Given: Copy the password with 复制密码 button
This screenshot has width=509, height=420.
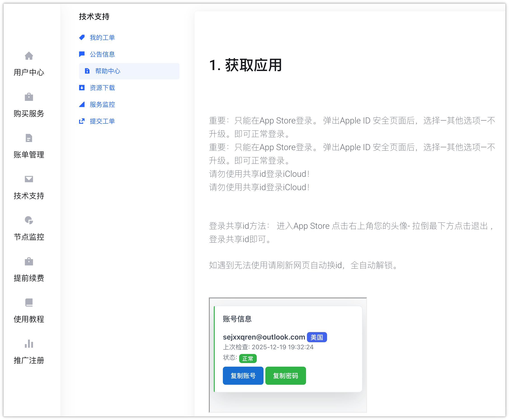Looking at the screenshot, I should click(285, 375).
